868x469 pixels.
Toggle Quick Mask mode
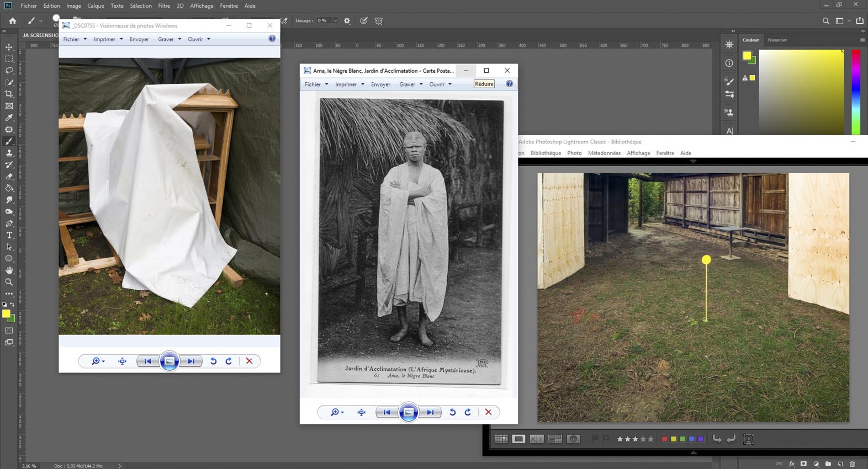tap(9, 331)
